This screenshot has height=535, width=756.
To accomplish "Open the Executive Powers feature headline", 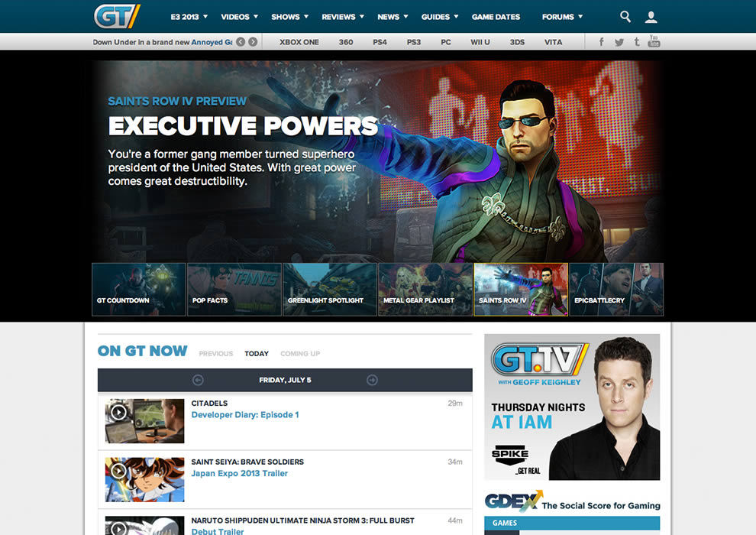I will point(243,126).
